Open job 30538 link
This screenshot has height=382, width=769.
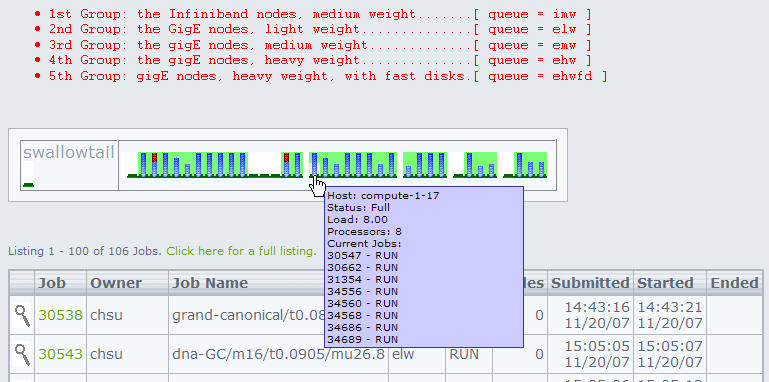(61, 315)
